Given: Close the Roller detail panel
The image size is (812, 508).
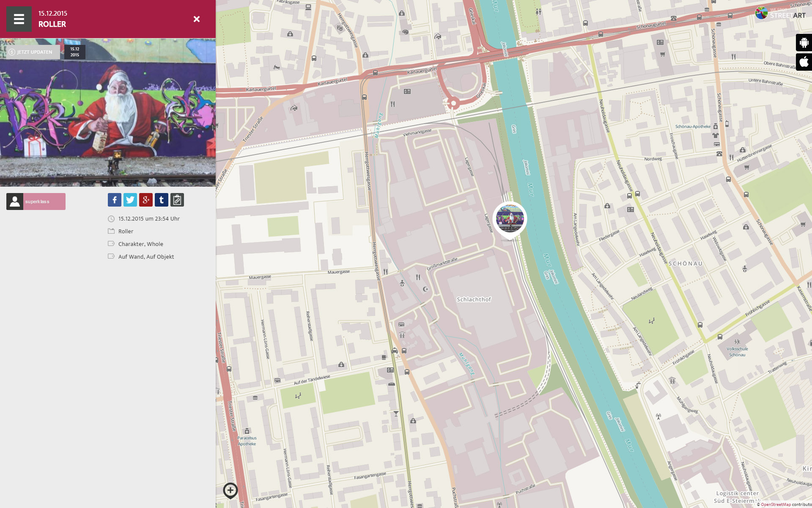Looking at the screenshot, I should point(197,19).
